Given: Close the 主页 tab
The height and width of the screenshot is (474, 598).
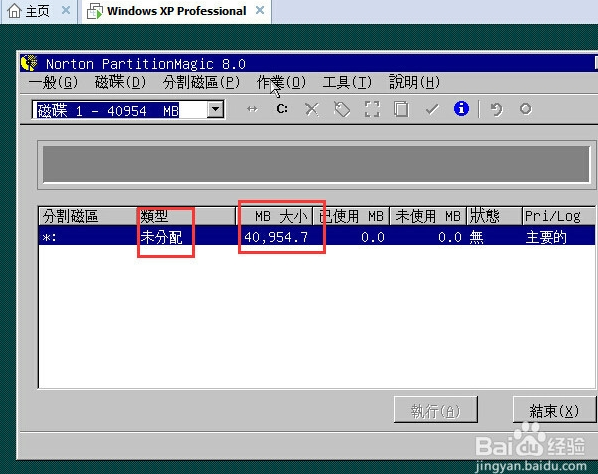Looking at the screenshot, I should (x=66, y=10).
